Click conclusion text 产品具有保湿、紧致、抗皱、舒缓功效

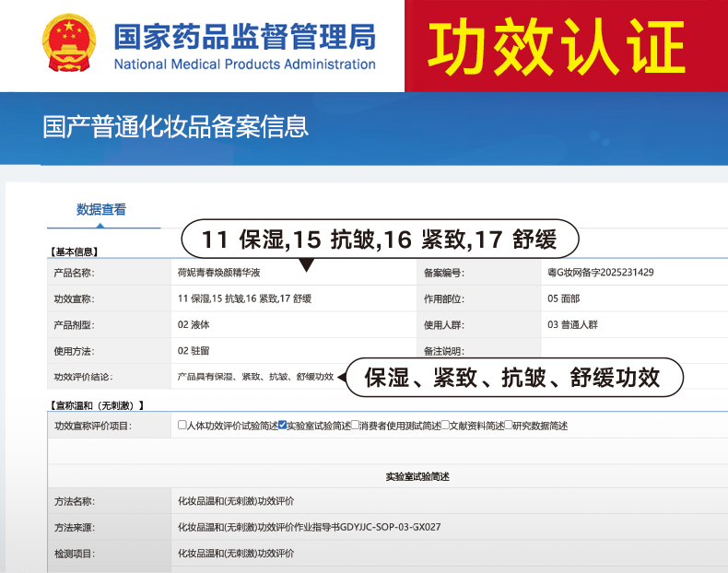click(255, 376)
